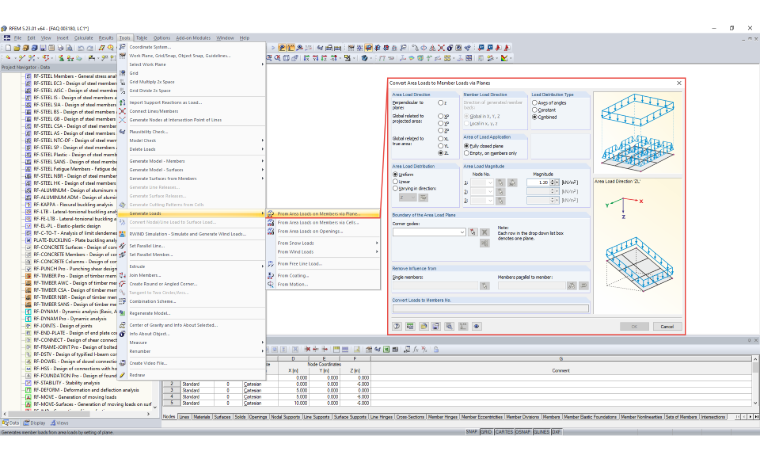Screen dimensions: 760x459
Task: Click the New file icon in toolbar
Action: pyautogui.click(x=8, y=48)
